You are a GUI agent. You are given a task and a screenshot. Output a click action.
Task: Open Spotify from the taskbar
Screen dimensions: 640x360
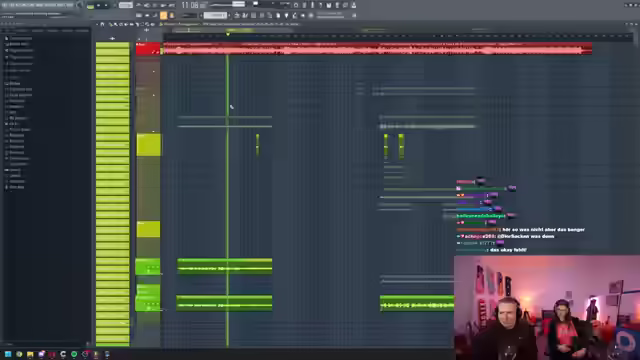[x=74, y=354]
